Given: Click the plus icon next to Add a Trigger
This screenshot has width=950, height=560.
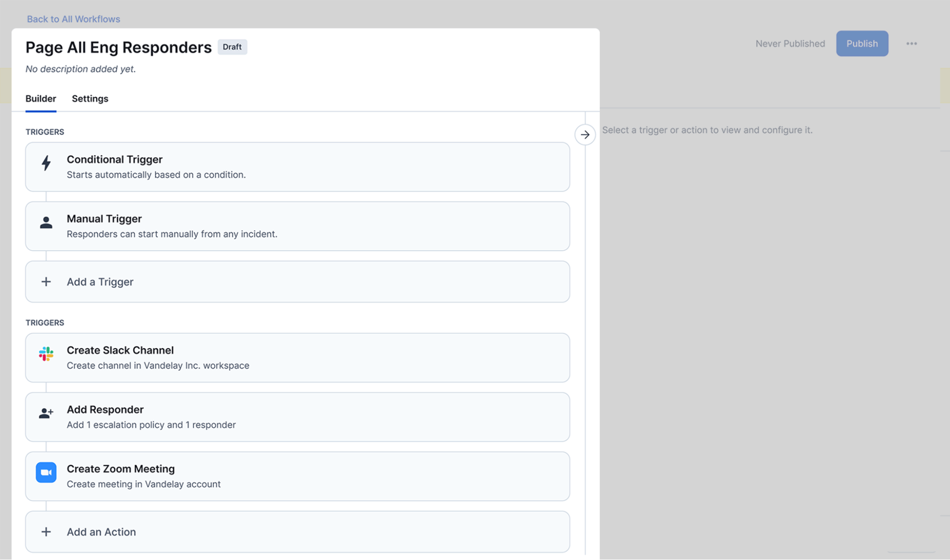Looking at the screenshot, I should coord(46,281).
